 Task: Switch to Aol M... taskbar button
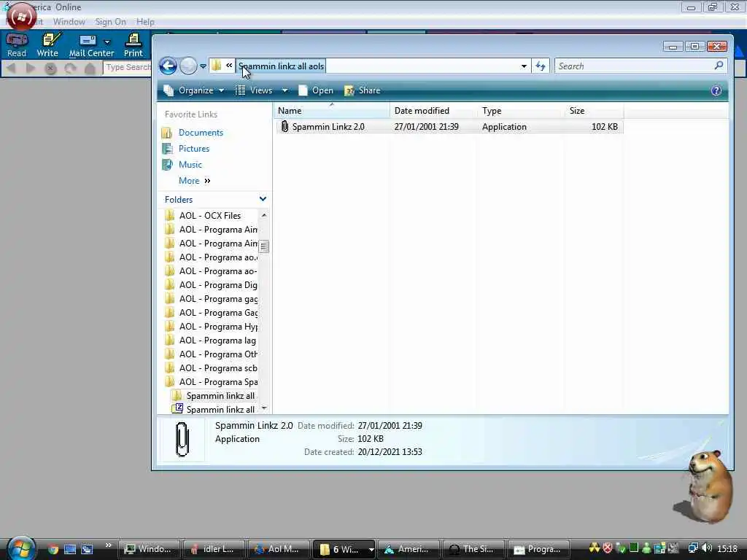pyautogui.click(x=279, y=549)
